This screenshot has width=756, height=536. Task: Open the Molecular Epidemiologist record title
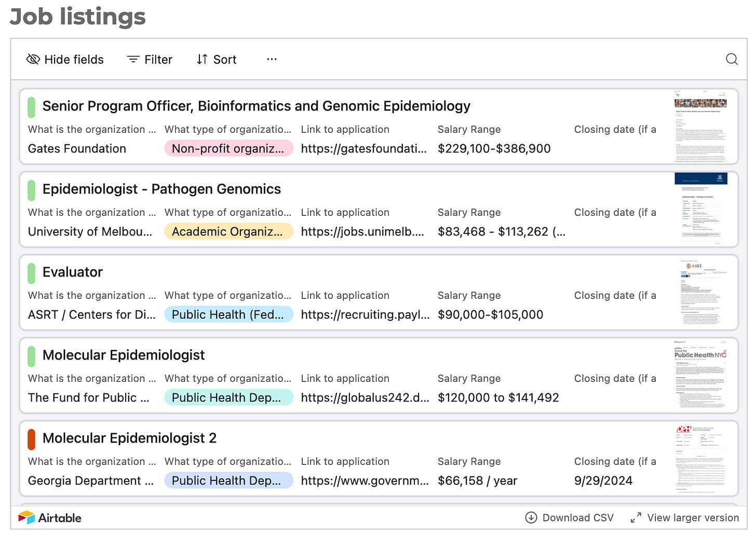124,355
